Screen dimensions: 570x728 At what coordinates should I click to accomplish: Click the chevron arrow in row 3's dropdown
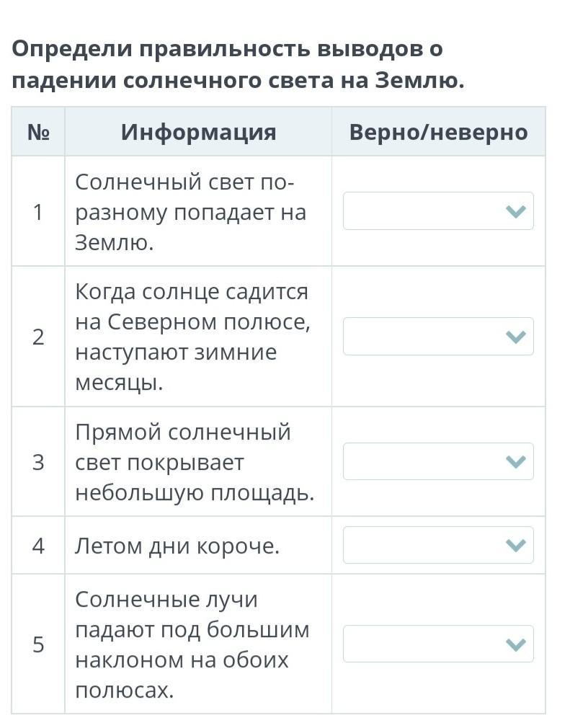(516, 461)
